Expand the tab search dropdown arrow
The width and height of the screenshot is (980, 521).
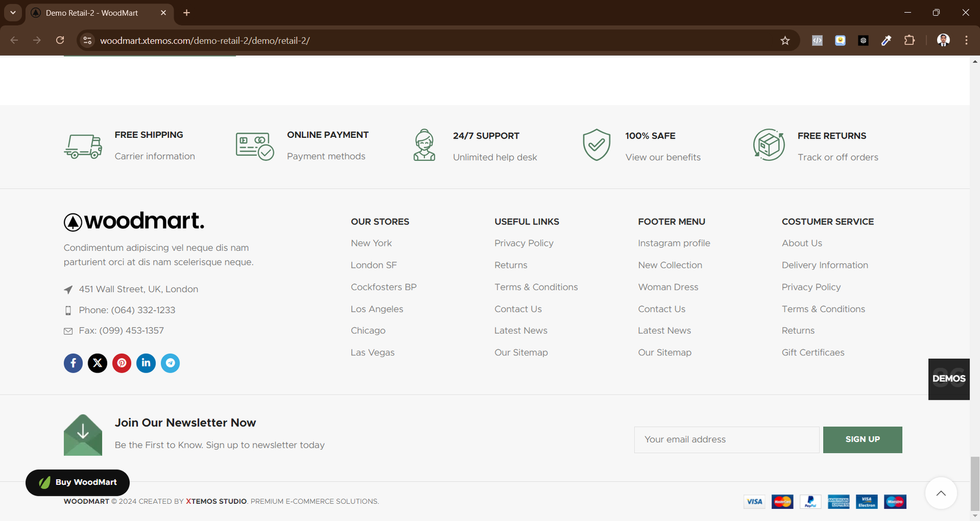[x=12, y=12]
